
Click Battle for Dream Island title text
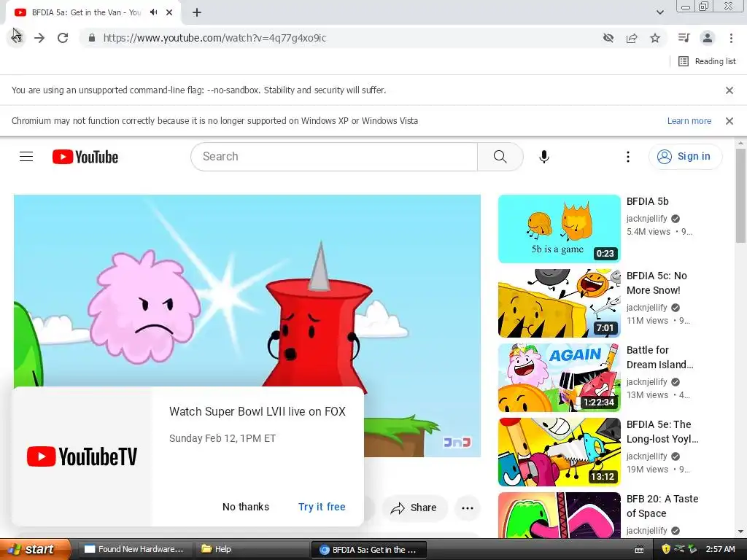(x=659, y=357)
